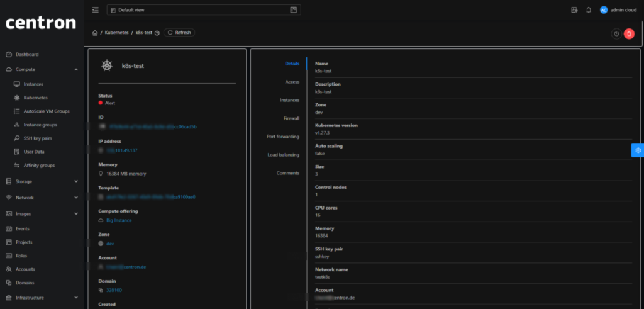Switch to the Instances tab in cluster panel

[289, 100]
